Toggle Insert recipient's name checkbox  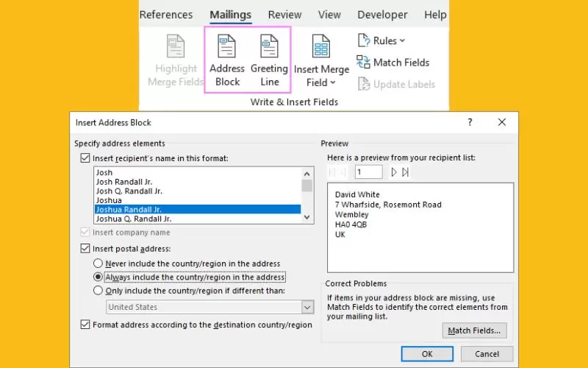85,158
